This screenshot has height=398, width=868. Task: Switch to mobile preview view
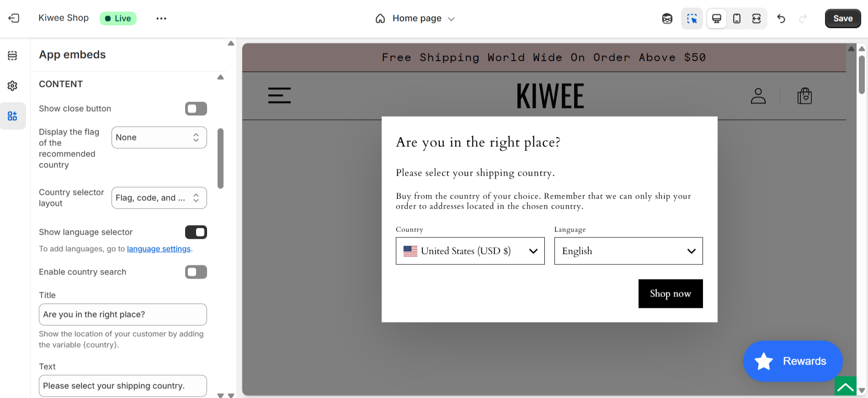(736, 19)
